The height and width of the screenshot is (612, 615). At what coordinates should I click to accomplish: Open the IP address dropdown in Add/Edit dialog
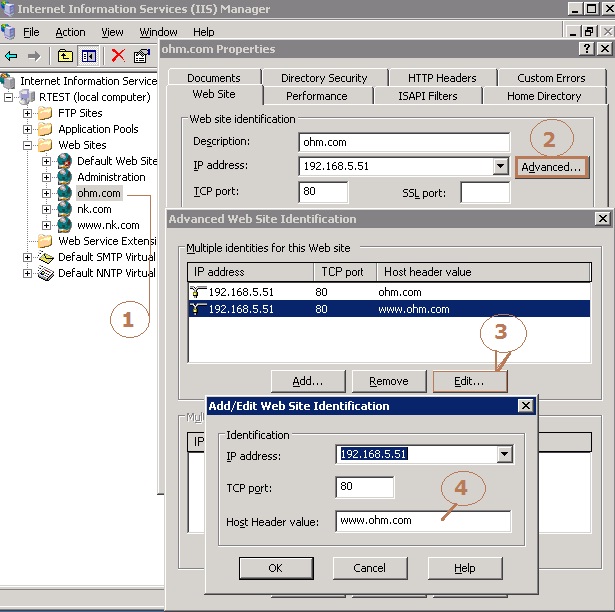pyautogui.click(x=504, y=454)
